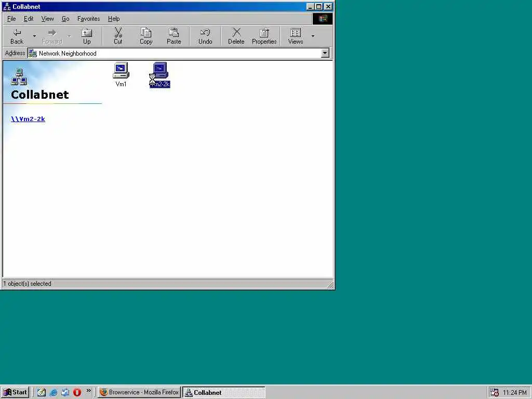This screenshot has height=399, width=532.
Task: Click the Windows logo throbber in the menu bar
Action: pyautogui.click(x=322, y=19)
